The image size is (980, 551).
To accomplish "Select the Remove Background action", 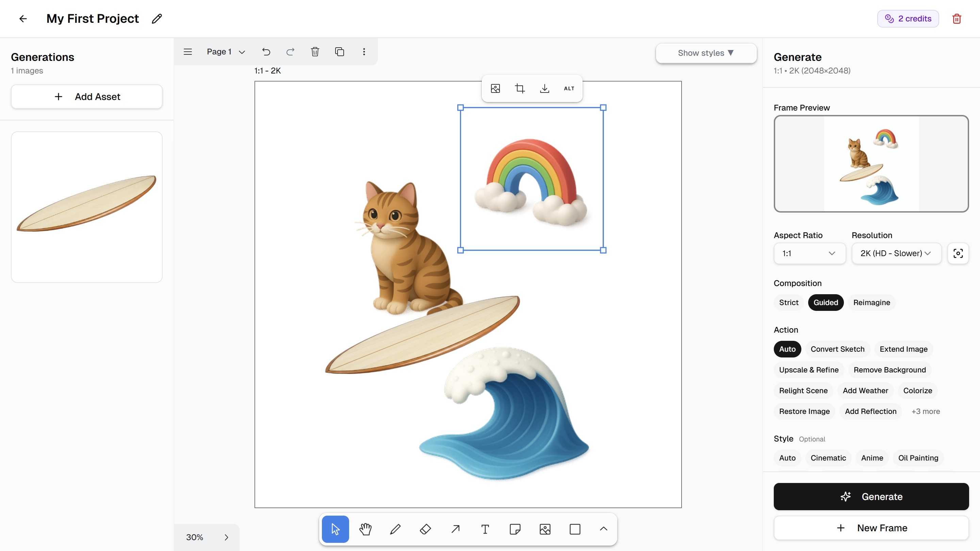I will pyautogui.click(x=889, y=370).
